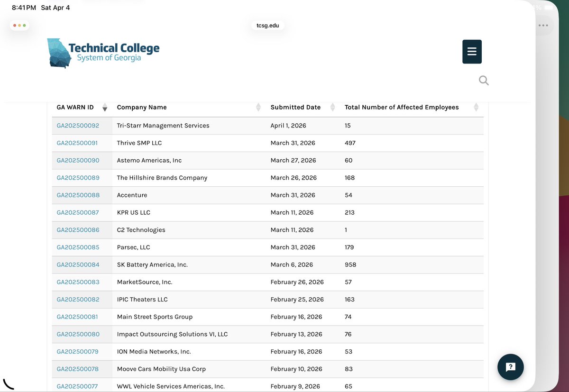Open WARN notice GA202500082
569x392 pixels.
coord(78,299)
